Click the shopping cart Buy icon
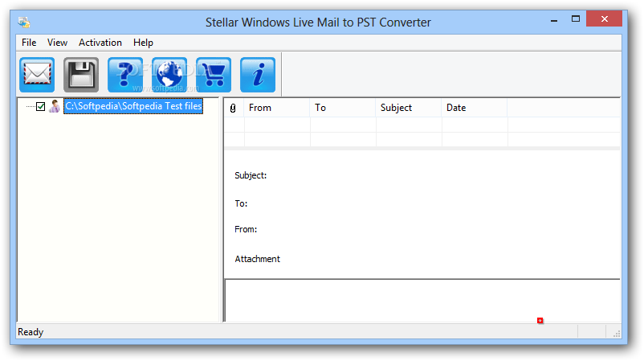The width and height of the screenshot is (644, 361). click(214, 75)
